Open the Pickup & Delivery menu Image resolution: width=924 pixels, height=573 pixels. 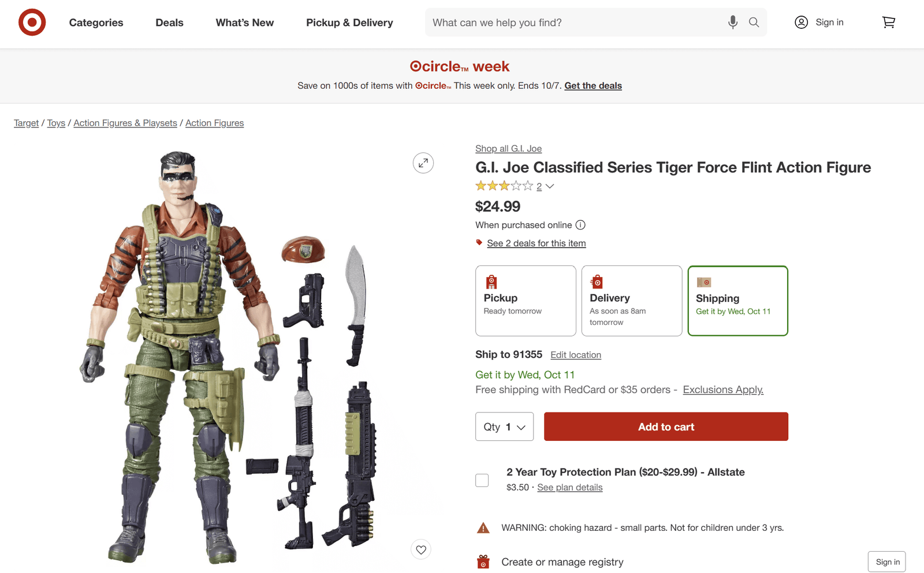[x=349, y=23]
